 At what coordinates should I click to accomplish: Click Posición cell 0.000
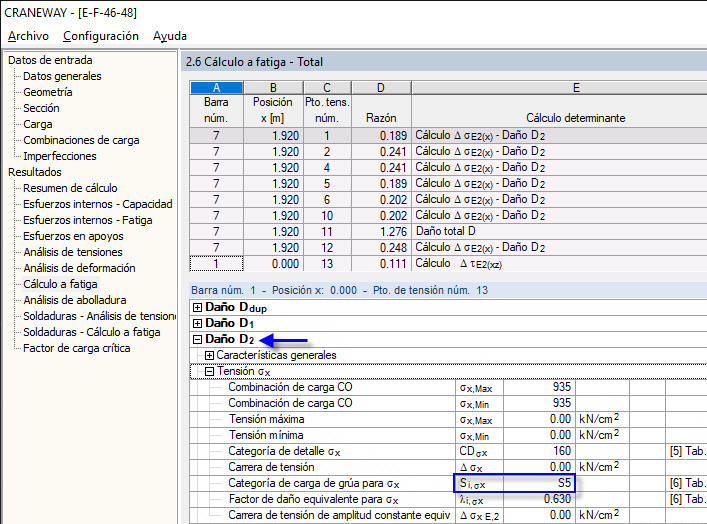click(273, 264)
